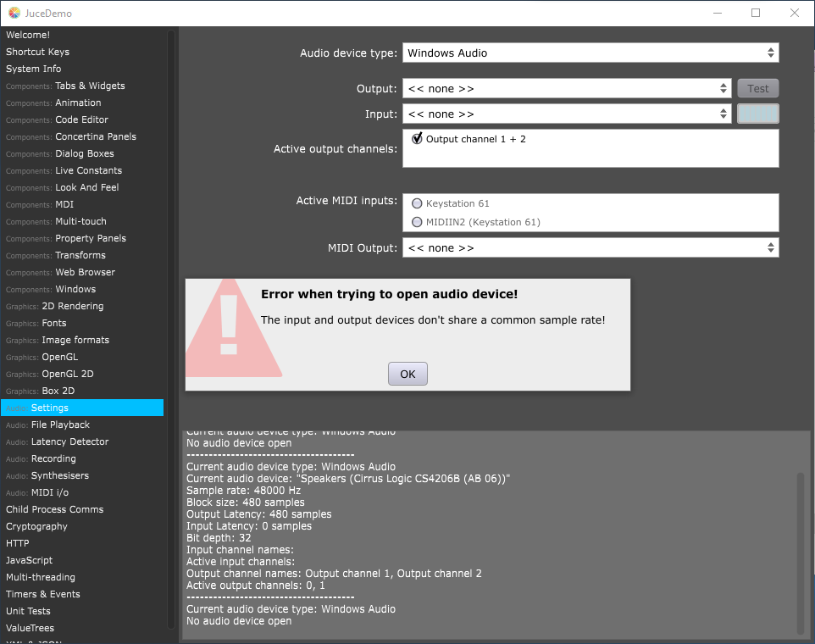Enable Keystation 61 MIDI input
This screenshot has width=815, height=644.
417,203
